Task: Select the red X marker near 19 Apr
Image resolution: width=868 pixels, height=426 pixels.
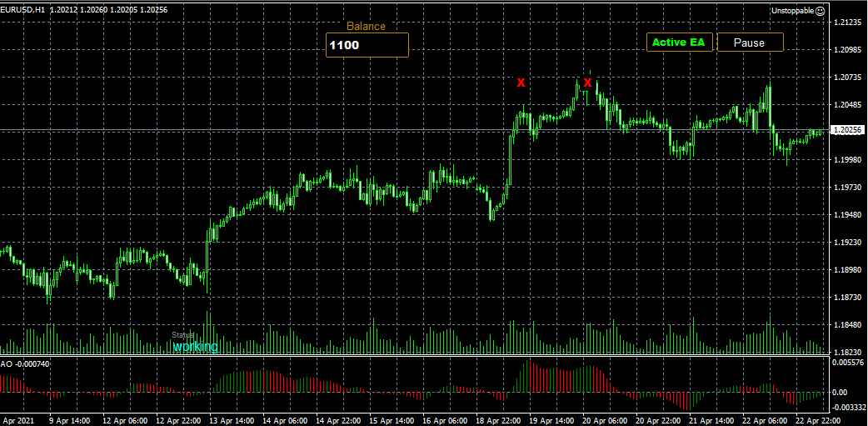Action: point(521,83)
